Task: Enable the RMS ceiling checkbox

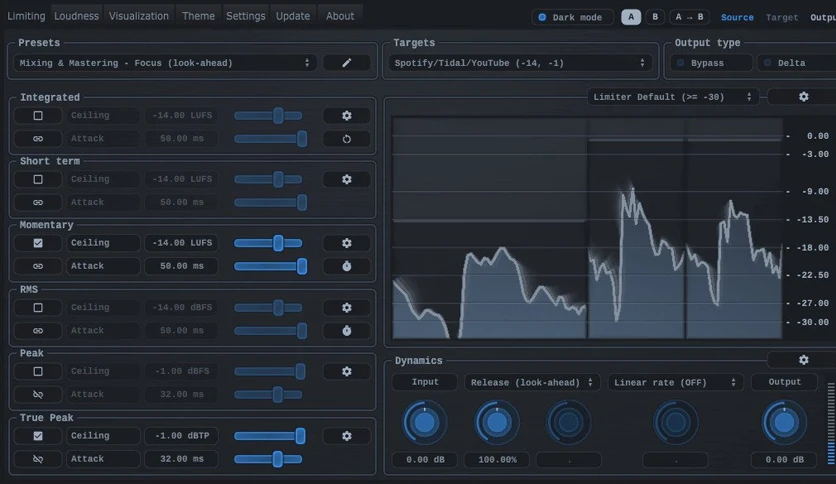Action: click(38, 308)
